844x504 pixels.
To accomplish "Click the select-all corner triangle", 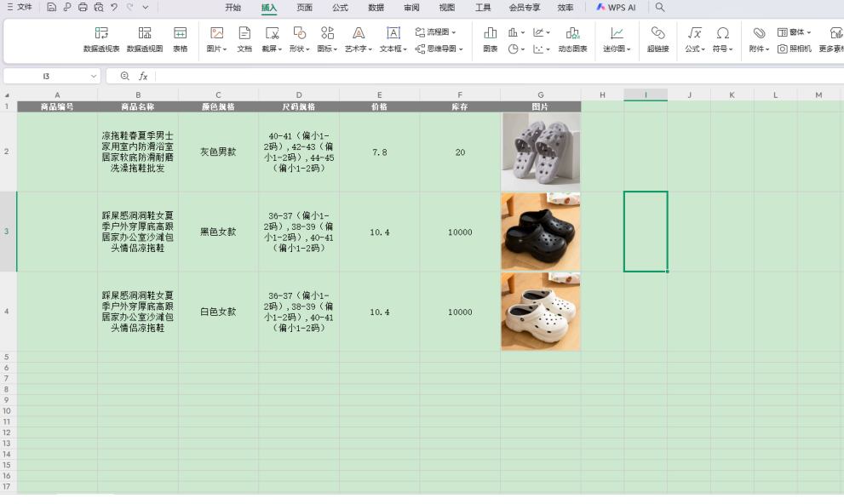I will (x=7, y=95).
